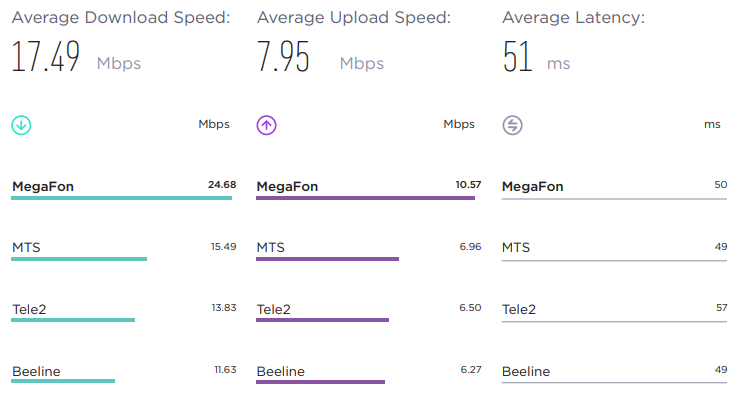Viewport: 749px width, 399px height.
Task: Select MegaFon in the latency list
Action: [533, 186]
